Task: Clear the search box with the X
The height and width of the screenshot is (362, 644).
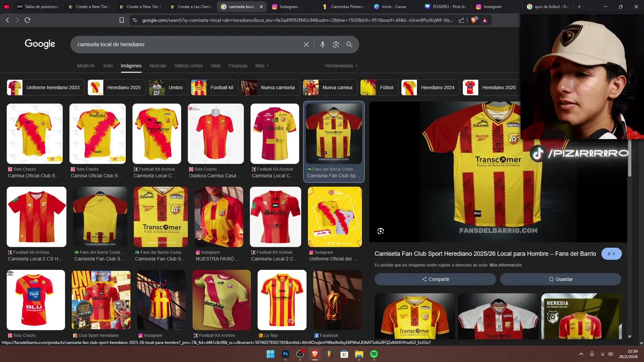Action: point(306,44)
